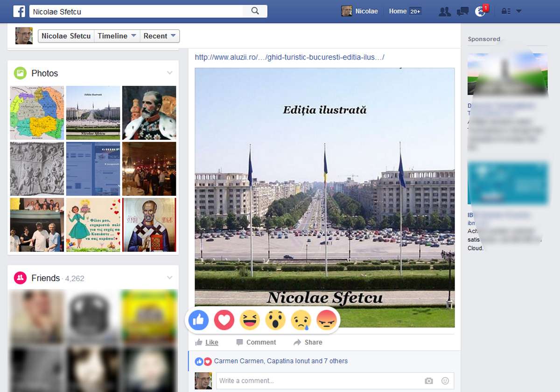This screenshot has height=392, width=560.
Task: Open the stone relief carving thumbnail
Action: pos(37,169)
